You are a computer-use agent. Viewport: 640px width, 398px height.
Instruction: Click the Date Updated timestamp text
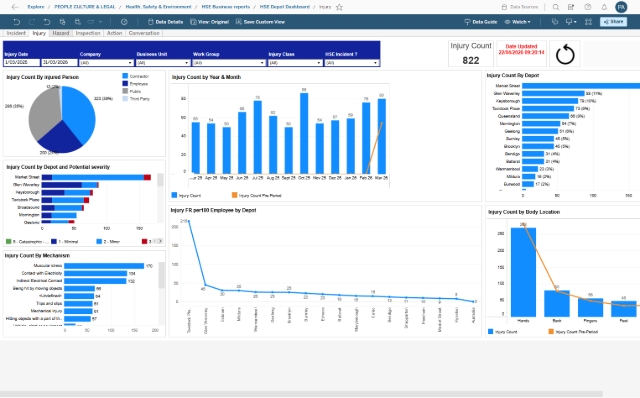[x=521, y=49]
